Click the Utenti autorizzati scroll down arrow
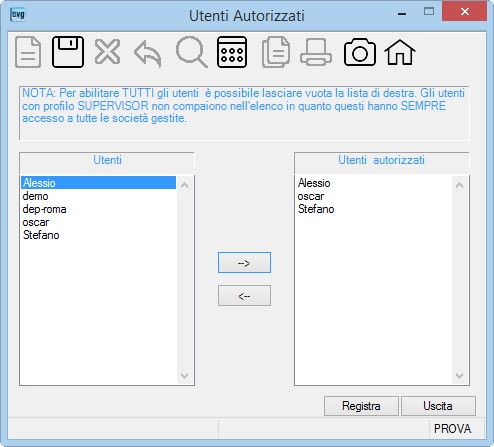 point(460,376)
